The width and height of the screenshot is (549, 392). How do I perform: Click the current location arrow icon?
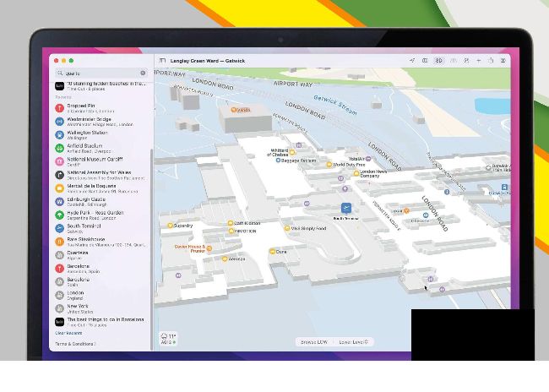pyautogui.click(x=412, y=61)
